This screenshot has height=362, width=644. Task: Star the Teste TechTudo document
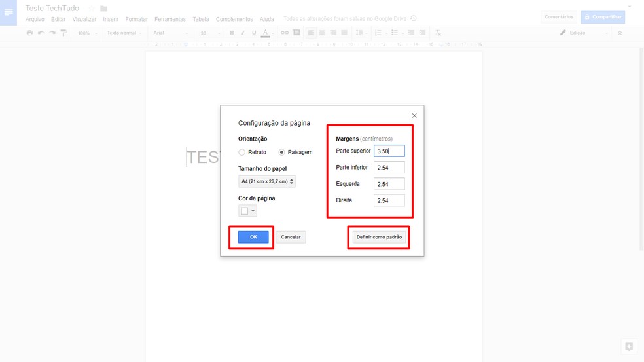point(92,9)
